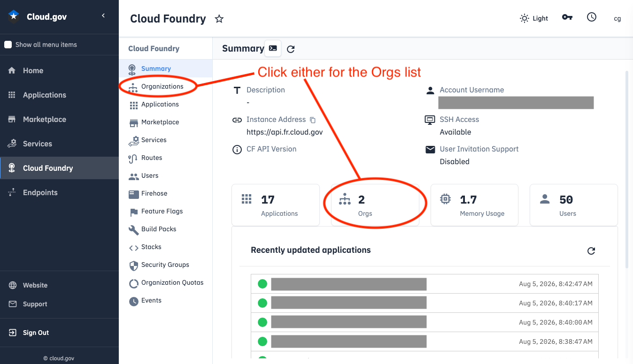Collapse sidebar with the chevron arrow
Image resolution: width=633 pixels, height=364 pixels.
(x=103, y=16)
